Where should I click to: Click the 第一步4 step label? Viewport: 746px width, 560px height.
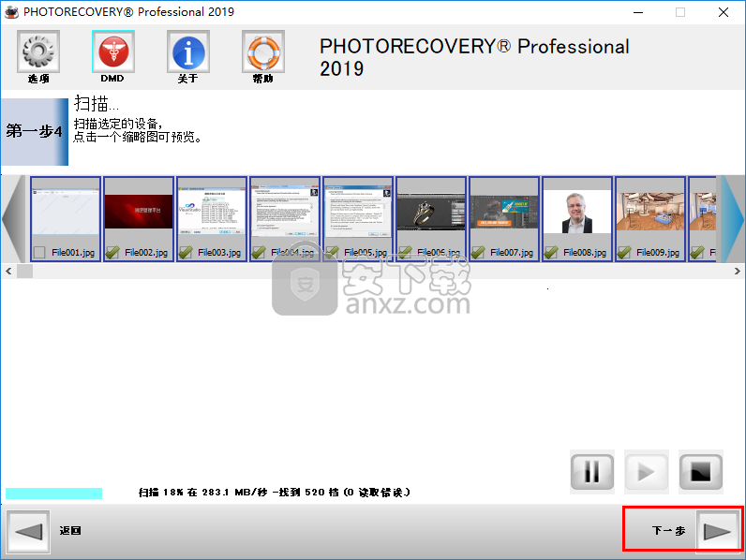tap(35, 131)
